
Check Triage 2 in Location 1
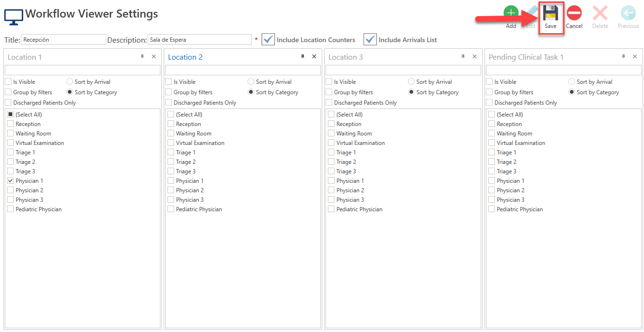click(10, 162)
